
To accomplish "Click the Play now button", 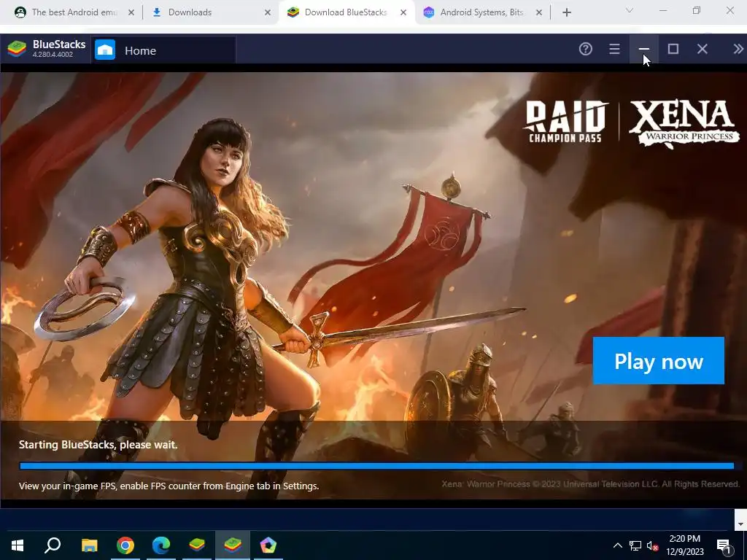I will coord(659,360).
